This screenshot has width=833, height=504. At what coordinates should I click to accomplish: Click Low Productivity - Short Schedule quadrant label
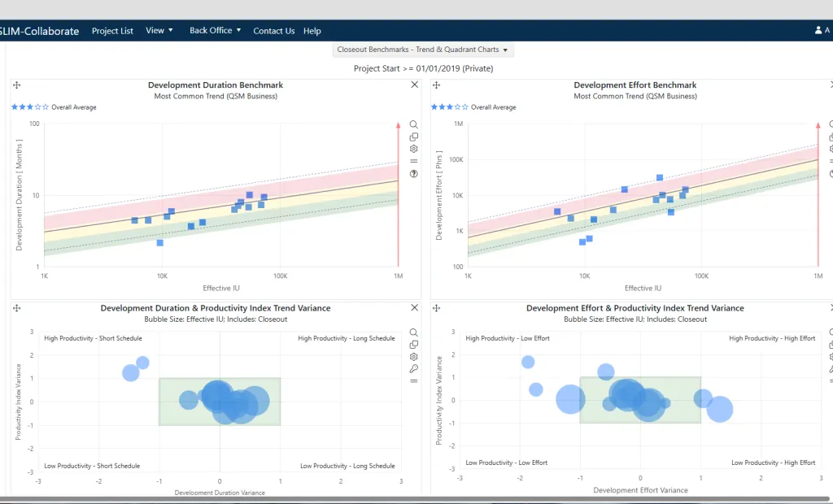tap(92, 466)
